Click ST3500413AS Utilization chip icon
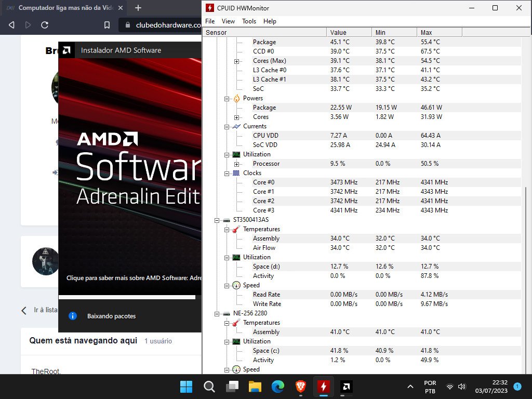Screen dimensions: 532x399 coord(236,257)
